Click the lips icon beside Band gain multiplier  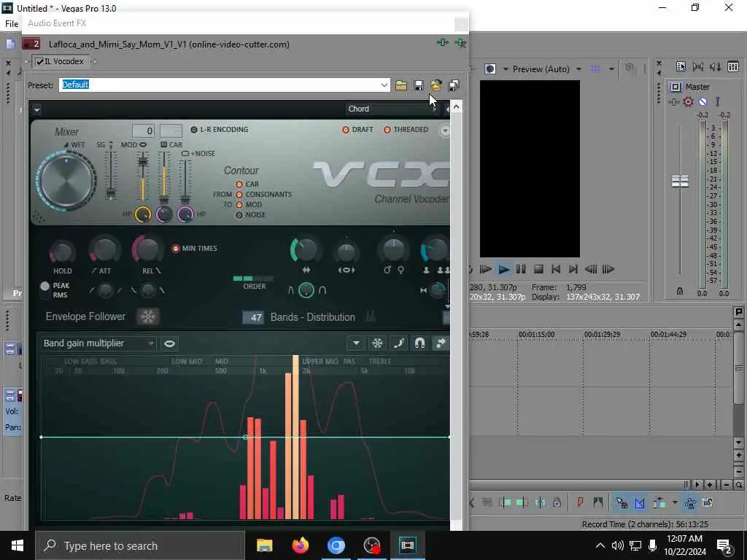point(169,343)
